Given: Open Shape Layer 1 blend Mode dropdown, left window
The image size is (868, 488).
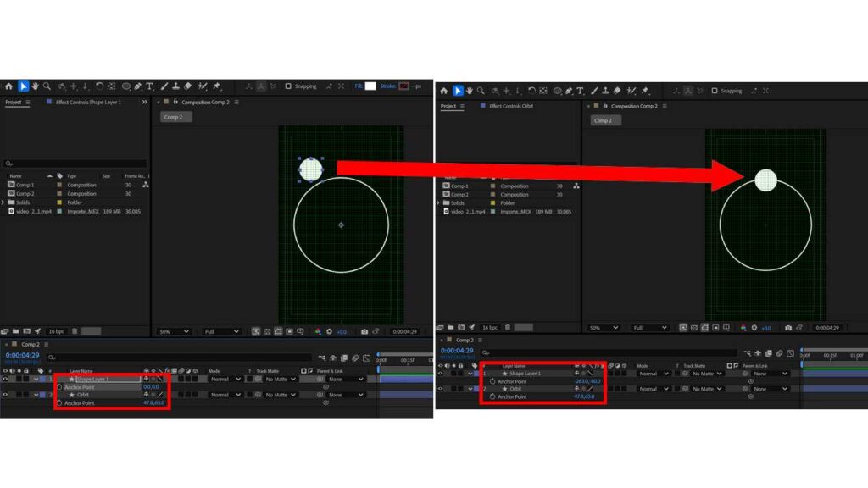Looking at the screenshot, I should point(225,379).
